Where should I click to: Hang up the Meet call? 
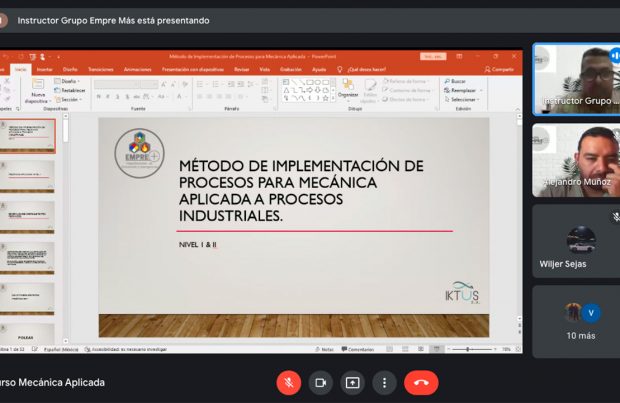(x=421, y=382)
